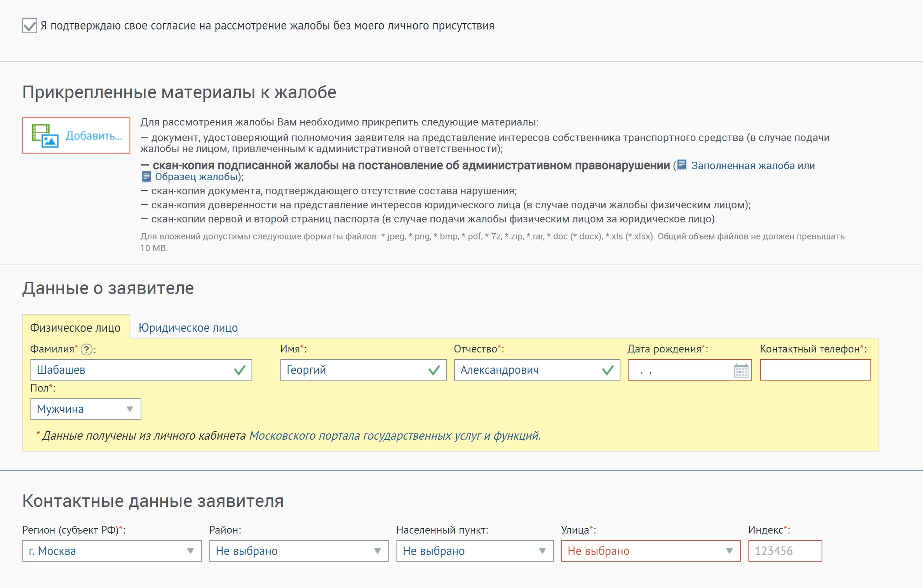Click document icon before Образец жалобы

click(146, 177)
